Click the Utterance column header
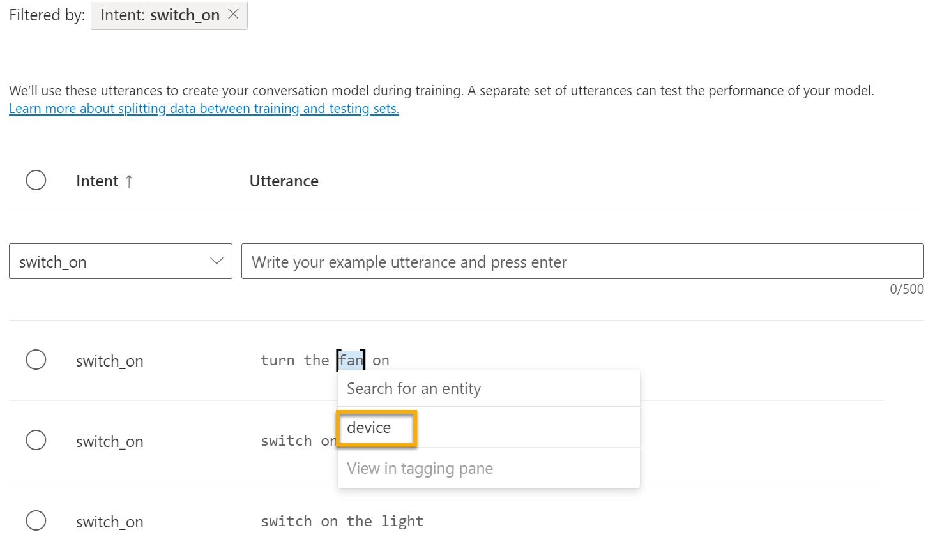Viewport: 942px width, 560px height. 284,181
